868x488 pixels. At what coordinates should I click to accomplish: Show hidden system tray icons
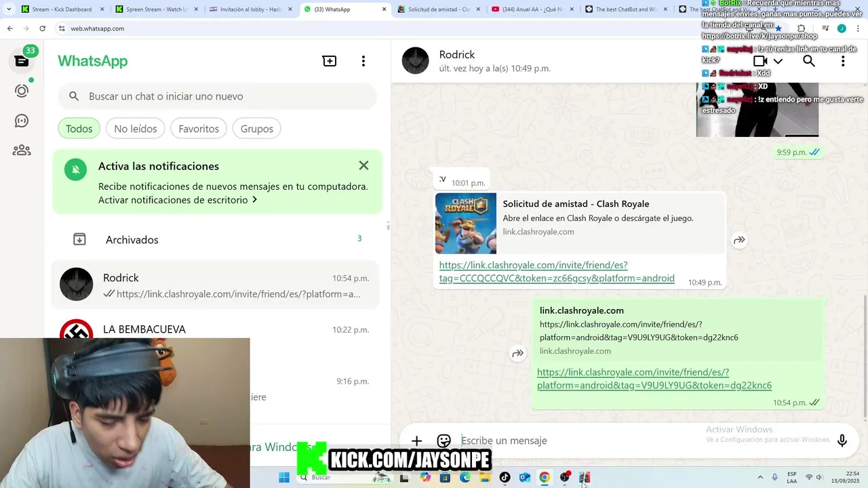pos(760,478)
